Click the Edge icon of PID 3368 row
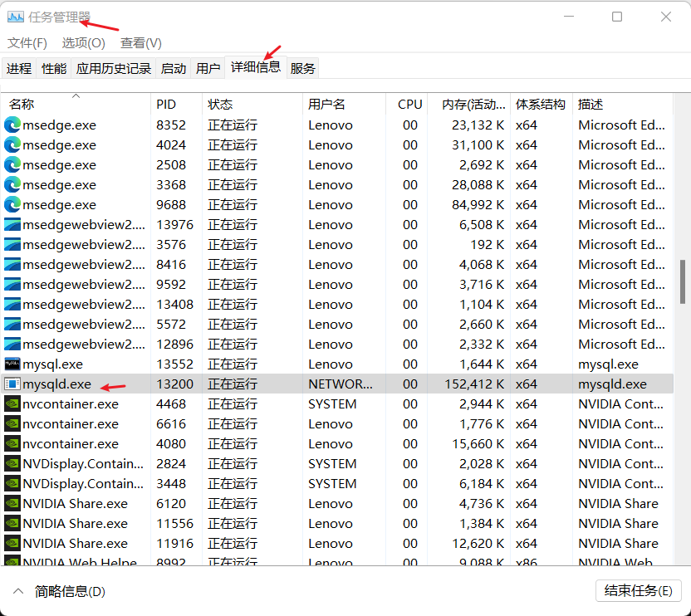691x616 pixels. 12,184
